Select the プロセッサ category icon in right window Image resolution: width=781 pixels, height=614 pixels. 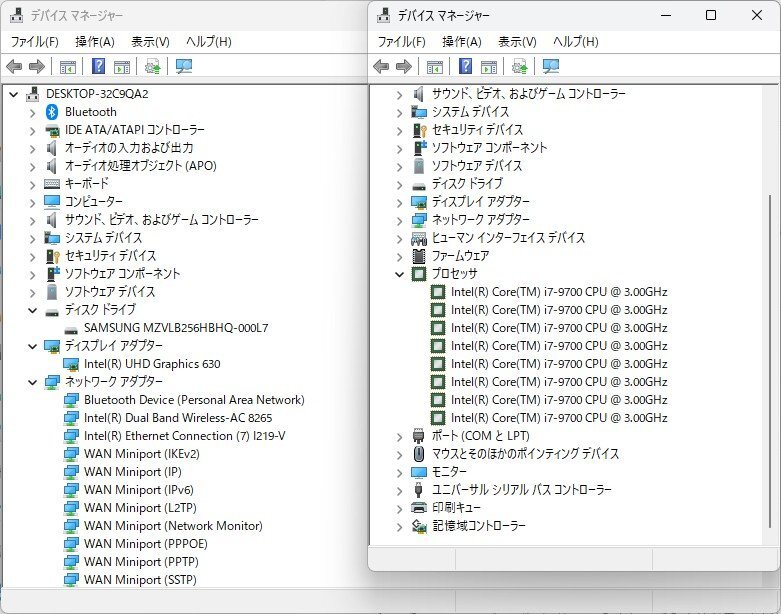coord(419,274)
